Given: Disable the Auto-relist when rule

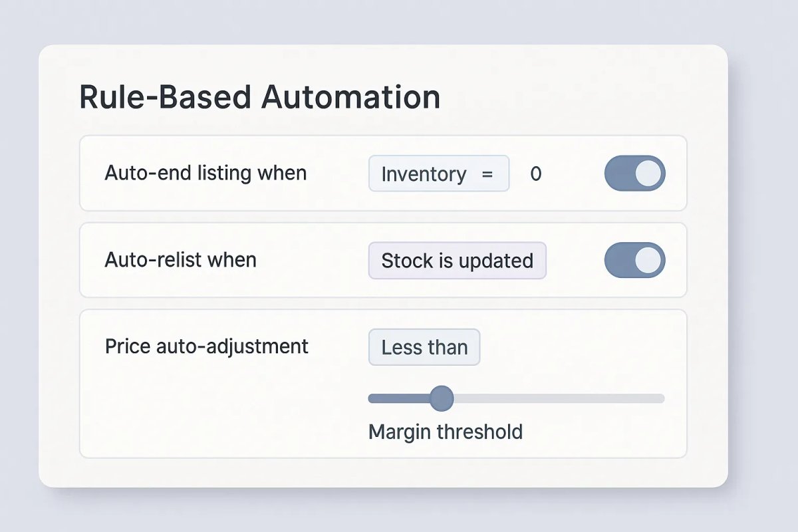Looking at the screenshot, I should pos(634,260).
